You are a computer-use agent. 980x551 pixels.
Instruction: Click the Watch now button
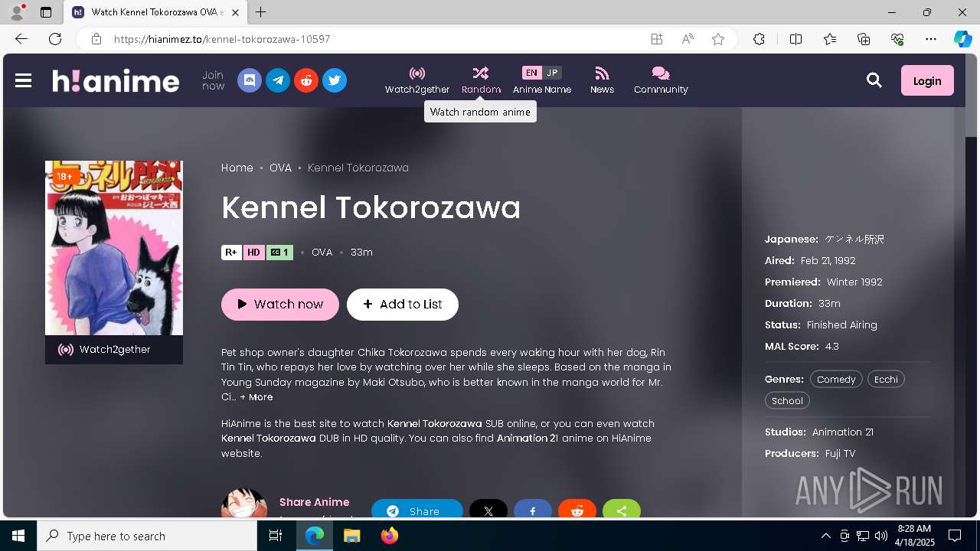[x=280, y=304]
